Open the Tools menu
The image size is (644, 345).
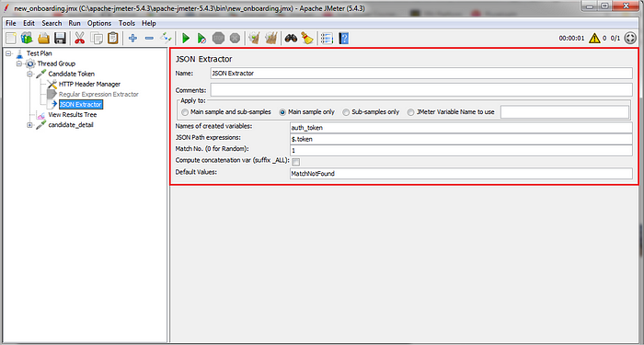tap(127, 23)
